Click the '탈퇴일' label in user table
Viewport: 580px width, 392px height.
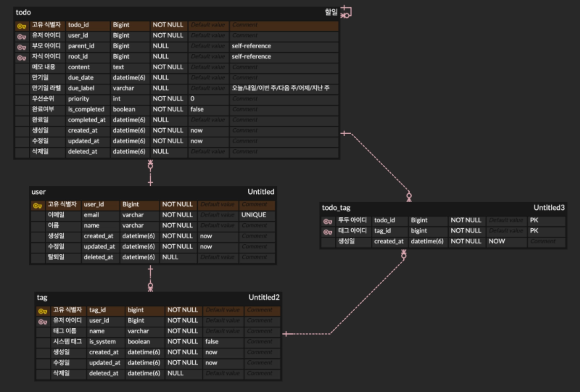click(x=56, y=257)
